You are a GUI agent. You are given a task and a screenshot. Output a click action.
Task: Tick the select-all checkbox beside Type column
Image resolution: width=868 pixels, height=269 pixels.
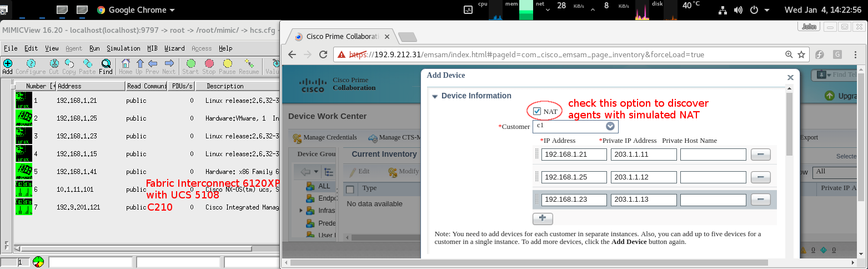[350, 189]
